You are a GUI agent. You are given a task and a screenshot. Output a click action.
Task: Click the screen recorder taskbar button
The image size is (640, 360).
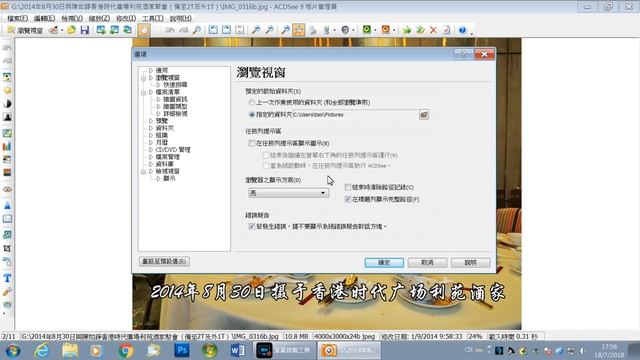285,350
